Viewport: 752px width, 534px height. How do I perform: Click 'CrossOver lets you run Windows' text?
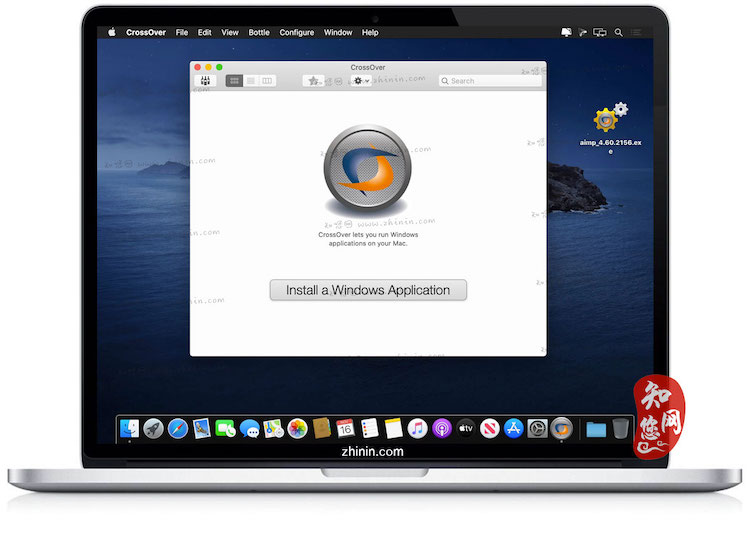pyautogui.click(x=368, y=235)
